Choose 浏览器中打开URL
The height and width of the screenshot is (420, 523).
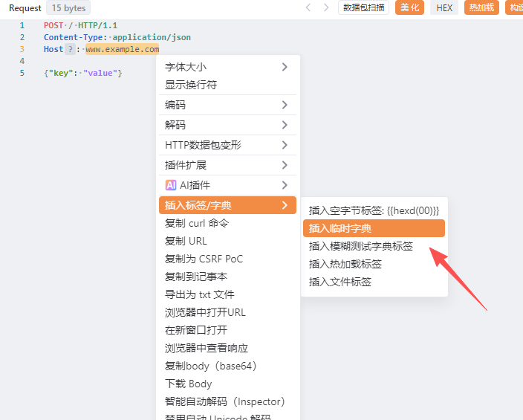(x=228, y=312)
